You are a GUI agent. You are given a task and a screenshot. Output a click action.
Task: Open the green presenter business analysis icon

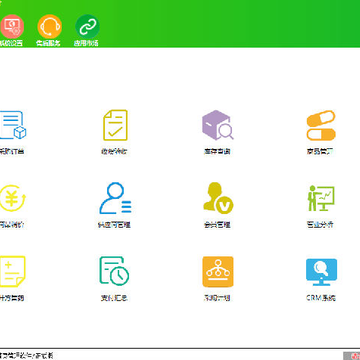pyautogui.click(x=321, y=198)
